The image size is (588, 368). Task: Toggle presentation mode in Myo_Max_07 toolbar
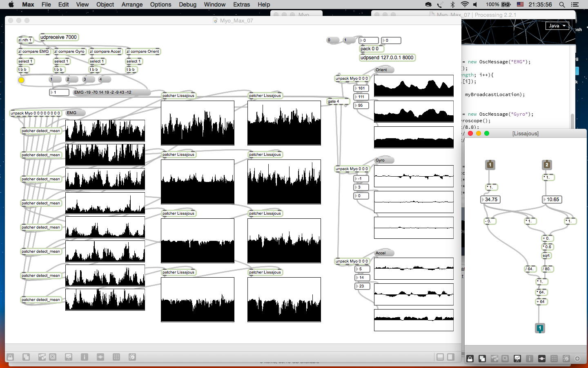pos(68,357)
